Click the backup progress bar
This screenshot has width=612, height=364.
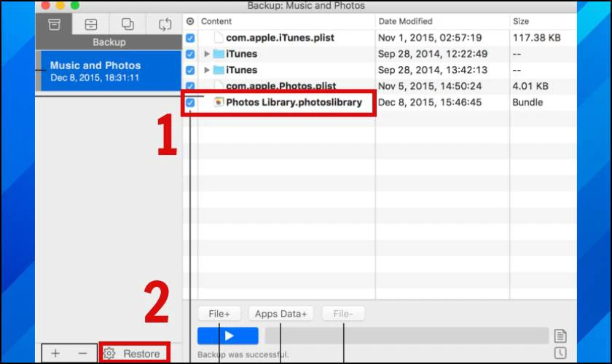407,336
